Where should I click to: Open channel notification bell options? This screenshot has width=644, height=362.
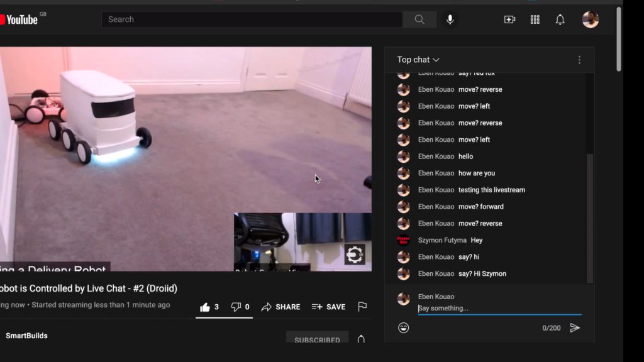coord(361,339)
